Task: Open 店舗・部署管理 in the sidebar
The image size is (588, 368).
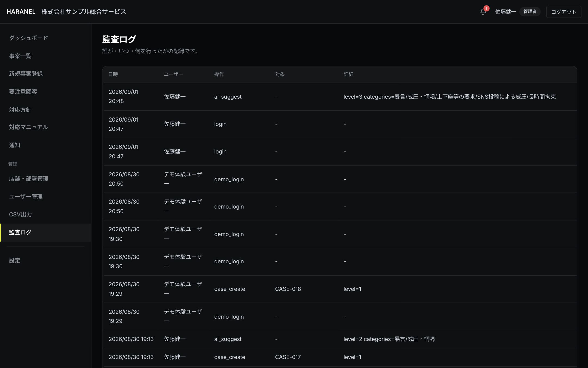Action: click(x=29, y=179)
